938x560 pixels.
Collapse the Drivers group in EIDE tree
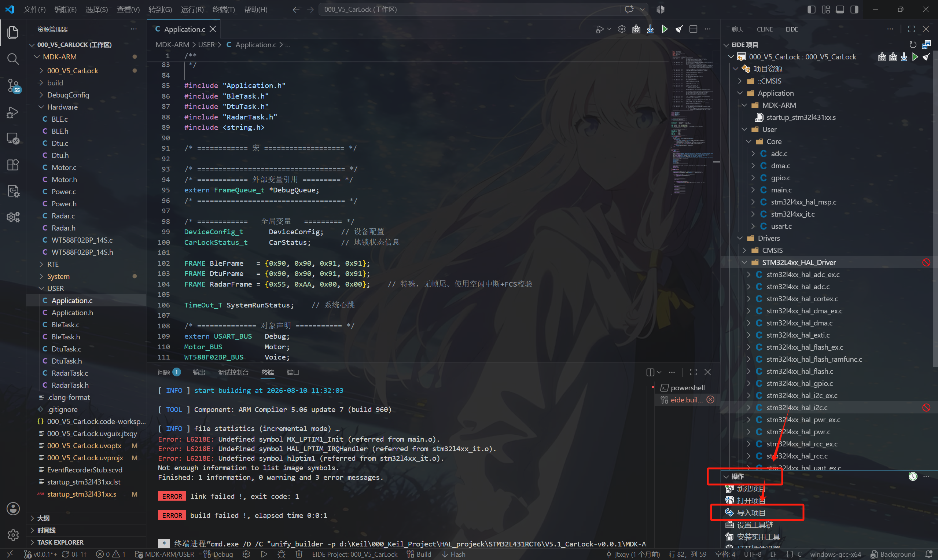(740, 238)
